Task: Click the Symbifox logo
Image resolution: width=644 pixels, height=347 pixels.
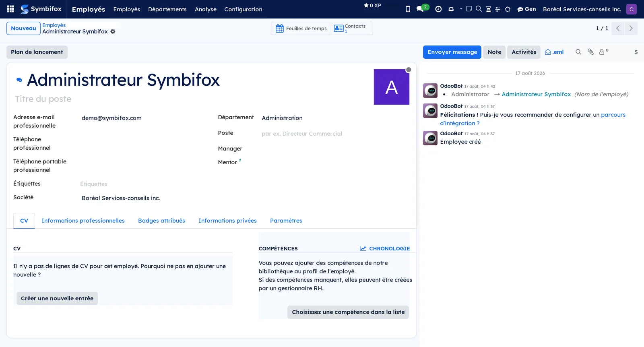Action: point(41,9)
